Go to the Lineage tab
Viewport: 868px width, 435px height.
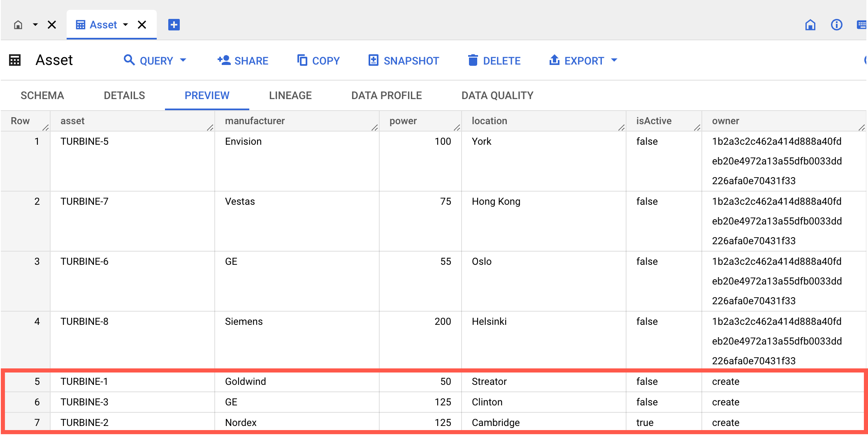pos(290,95)
